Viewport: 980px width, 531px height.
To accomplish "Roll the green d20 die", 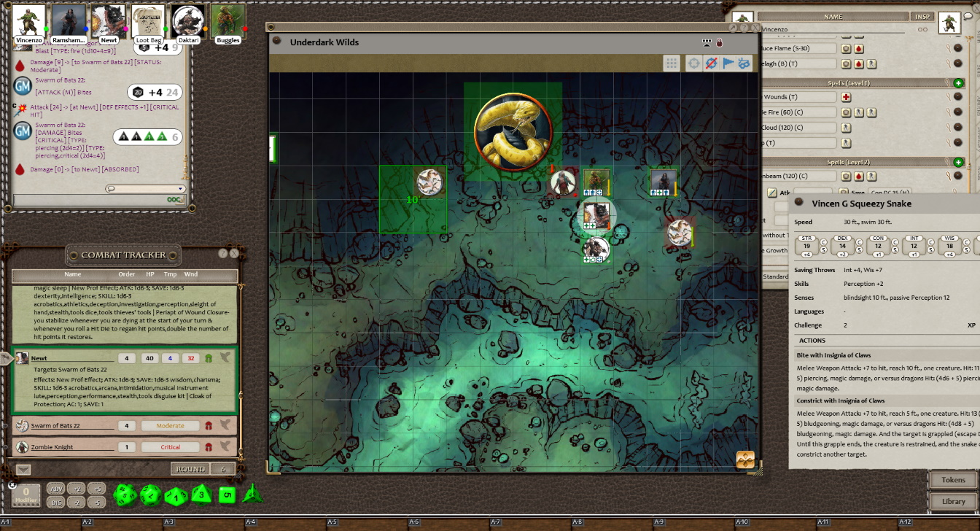I will click(124, 495).
